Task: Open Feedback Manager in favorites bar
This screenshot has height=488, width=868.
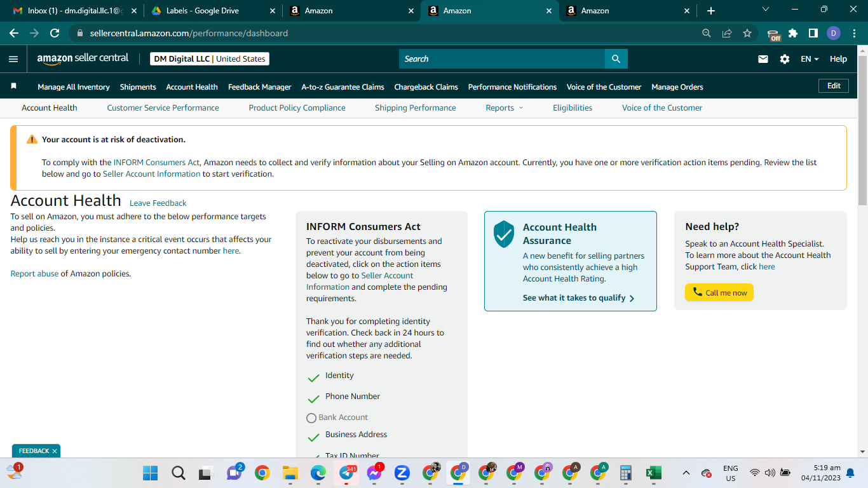Action: (260, 87)
